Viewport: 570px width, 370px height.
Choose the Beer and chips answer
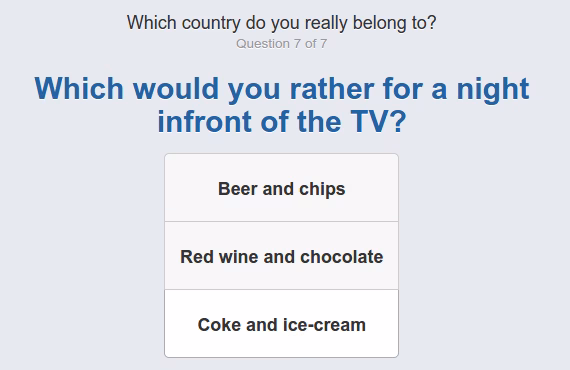point(281,188)
